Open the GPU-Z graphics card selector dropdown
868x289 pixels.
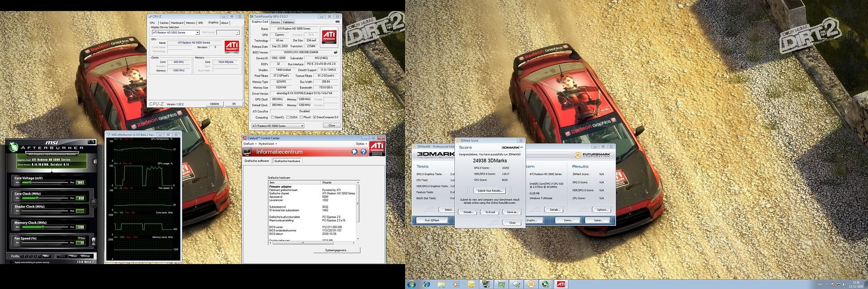click(x=278, y=126)
